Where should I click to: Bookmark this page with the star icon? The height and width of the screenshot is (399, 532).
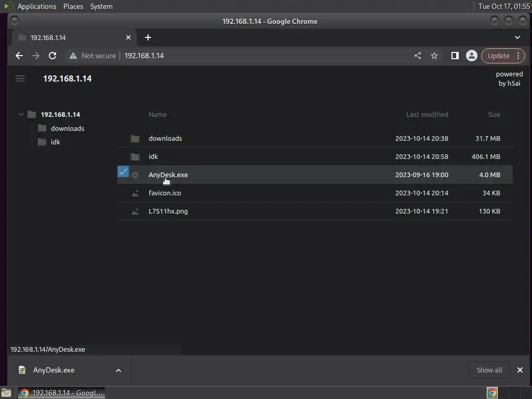(434, 56)
